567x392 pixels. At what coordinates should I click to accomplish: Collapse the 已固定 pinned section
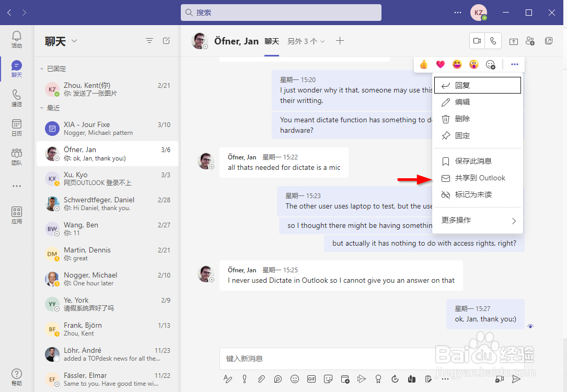(42, 68)
